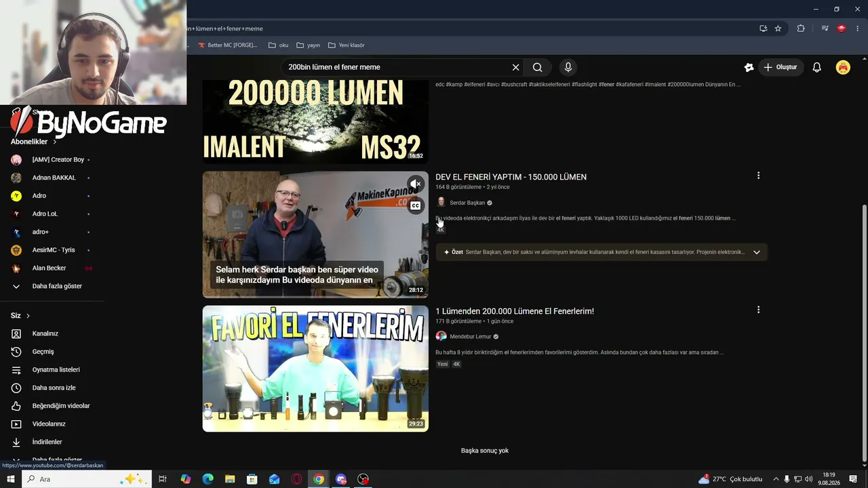Screen dimensions: 868x488
Task: Click the Mendebur Lemur channel avatar
Action: 441,337
